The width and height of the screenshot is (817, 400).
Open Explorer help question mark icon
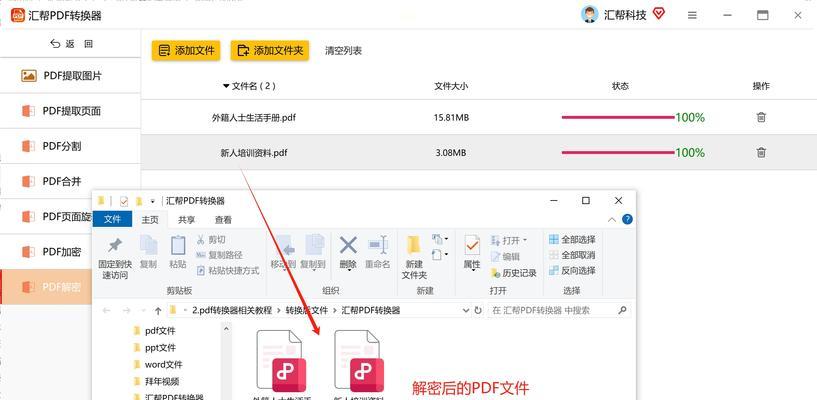click(627, 219)
